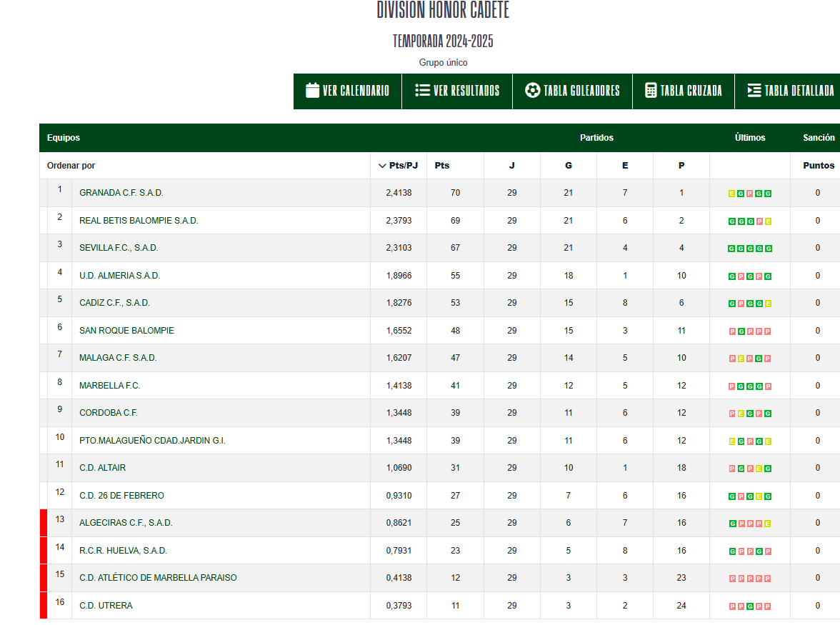840x625 pixels.
Task: Select Sevilla points value 67
Action: [456, 248]
